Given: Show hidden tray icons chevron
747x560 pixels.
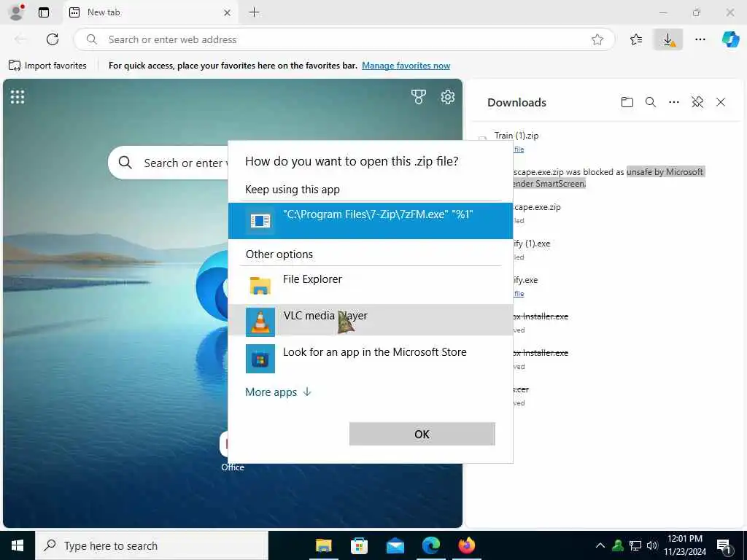Looking at the screenshot, I should [600, 545].
